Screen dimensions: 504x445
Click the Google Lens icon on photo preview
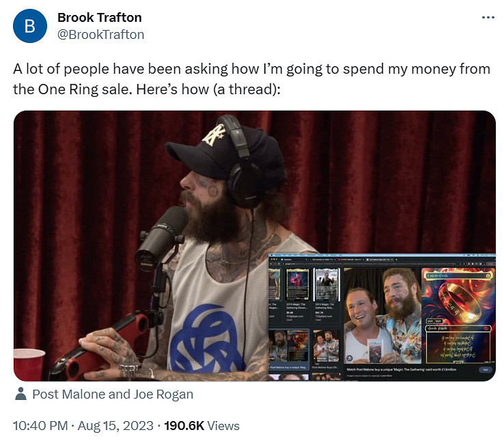(350, 358)
